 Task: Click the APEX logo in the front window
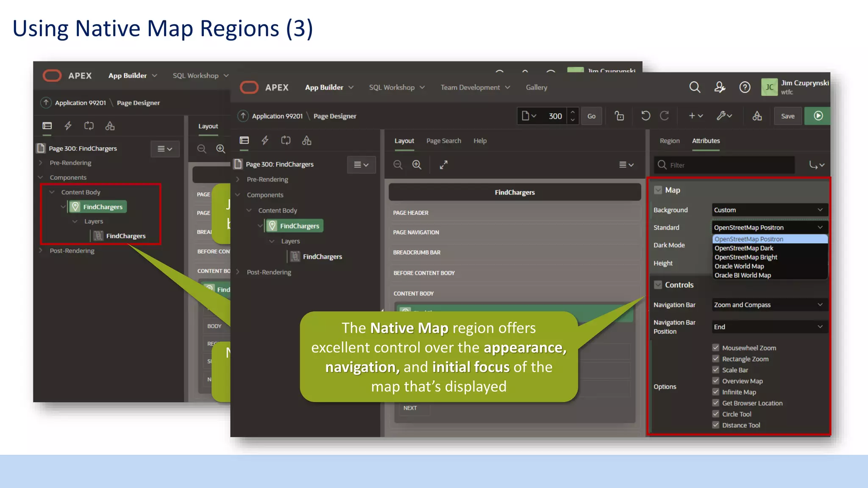(264, 87)
